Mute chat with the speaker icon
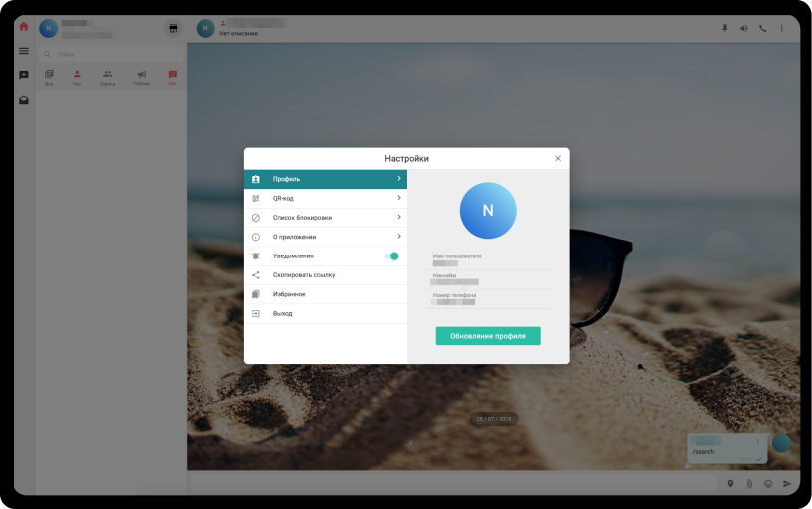The height and width of the screenshot is (509, 812). tap(744, 28)
